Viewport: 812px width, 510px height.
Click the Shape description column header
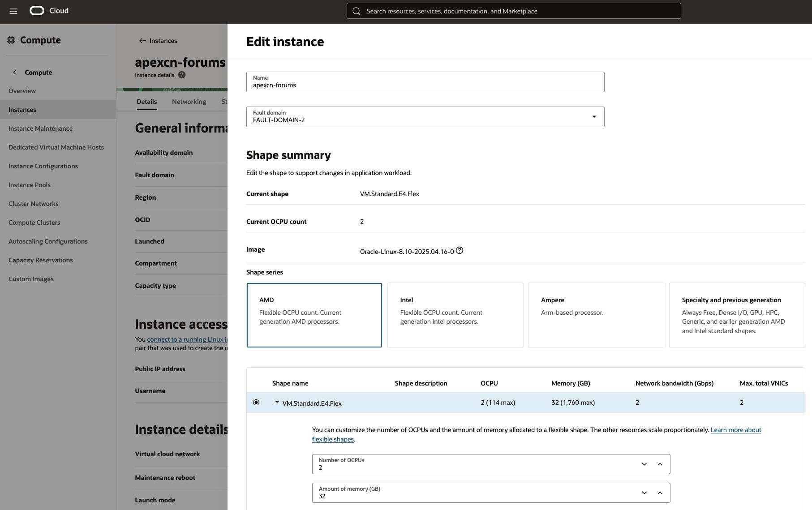tap(421, 383)
